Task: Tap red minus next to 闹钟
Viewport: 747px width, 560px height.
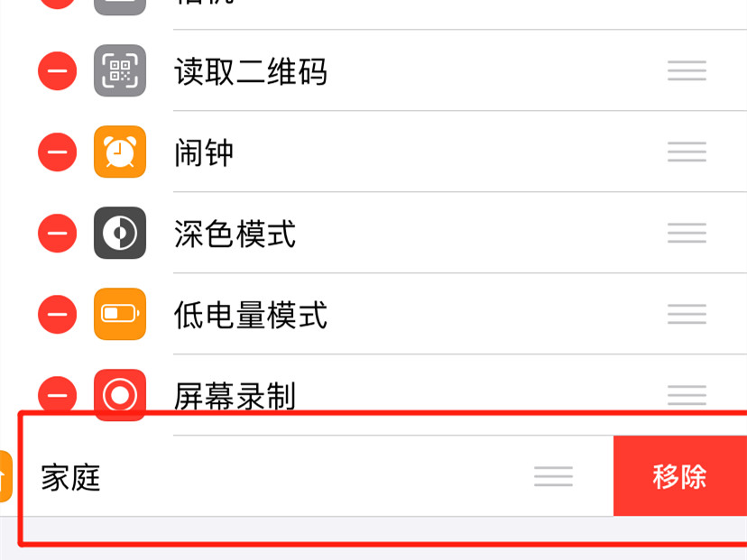Action: (57, 151)
